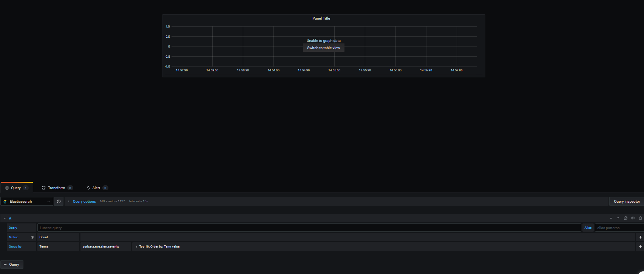Open data source help icon

point(59,202)
